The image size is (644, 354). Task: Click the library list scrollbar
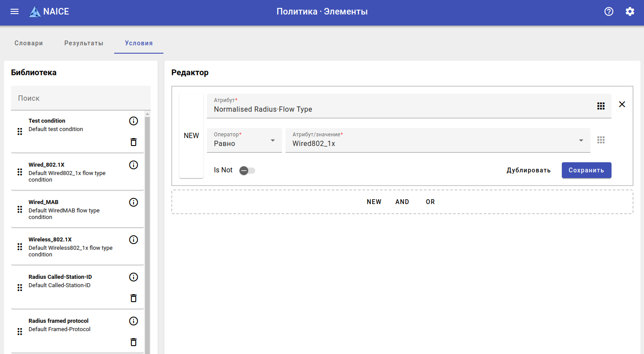pos(148,220)
